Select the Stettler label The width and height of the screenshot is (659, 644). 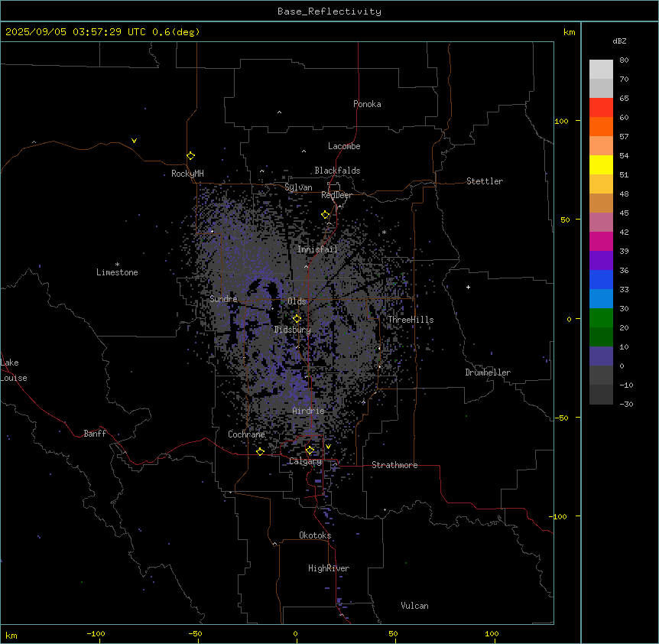pyautogui.click(x=485, y=181)
